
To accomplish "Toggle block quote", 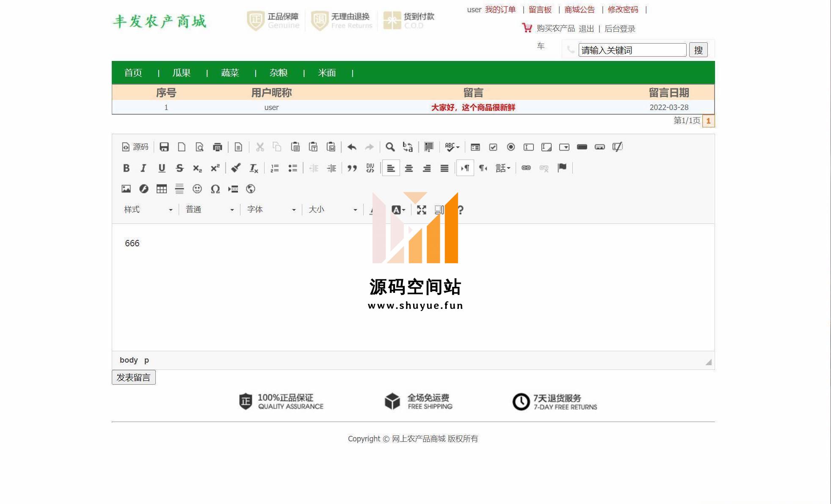I will 352,168.
